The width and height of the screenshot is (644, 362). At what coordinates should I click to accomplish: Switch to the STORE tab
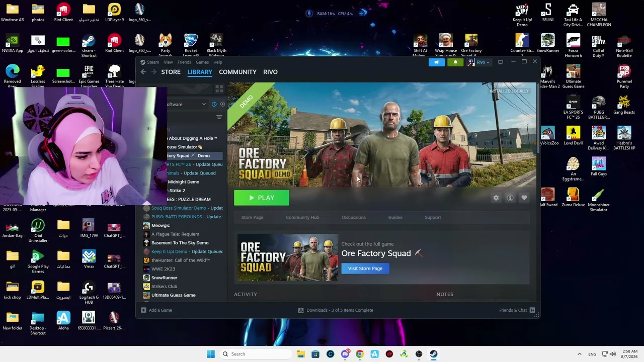tap(171, 72)
